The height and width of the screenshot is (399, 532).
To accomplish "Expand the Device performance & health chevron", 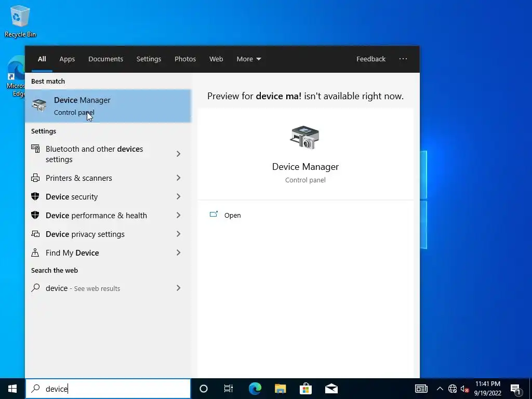I will click(179, 215).
